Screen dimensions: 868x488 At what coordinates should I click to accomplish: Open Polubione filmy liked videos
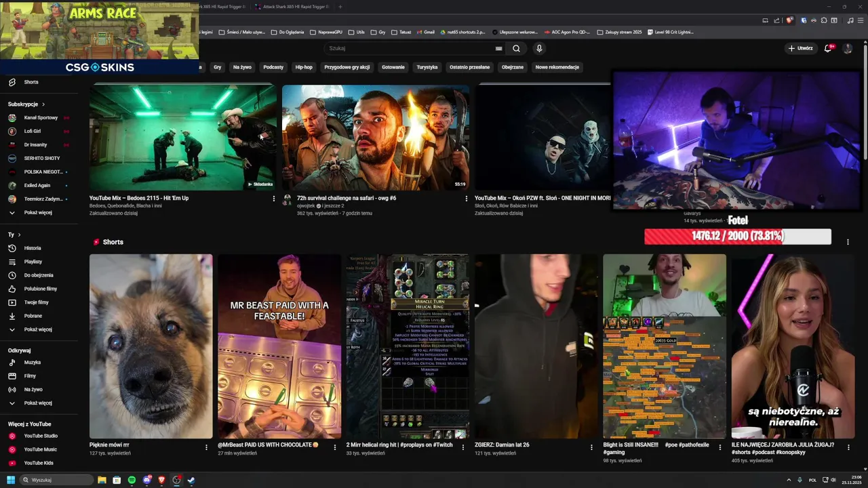[x=41, y=289]
